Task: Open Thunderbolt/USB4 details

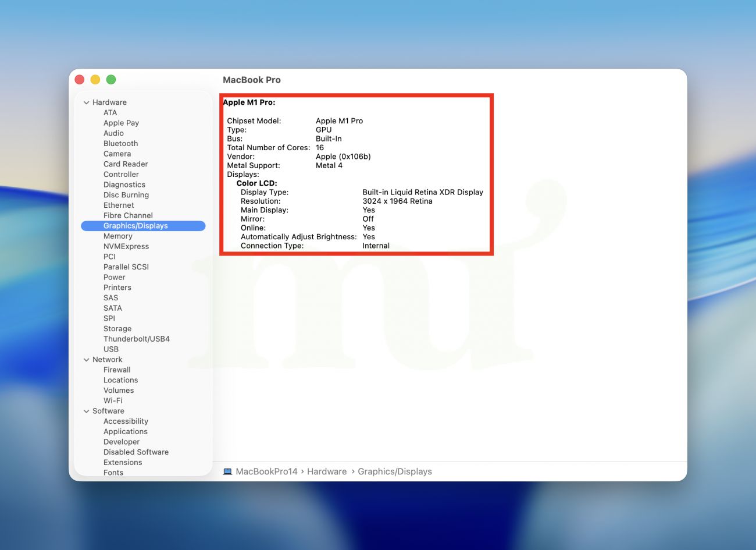Action: coord(137,339)
